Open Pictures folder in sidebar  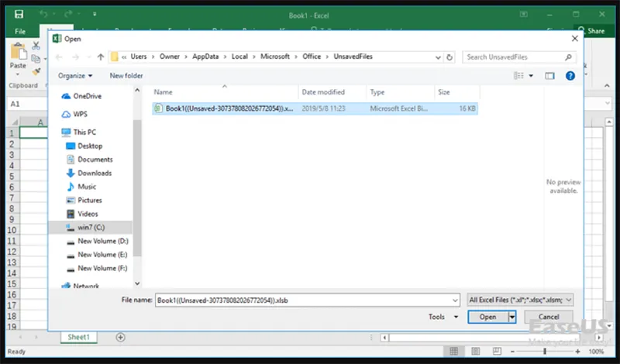[x=84, y=200]
